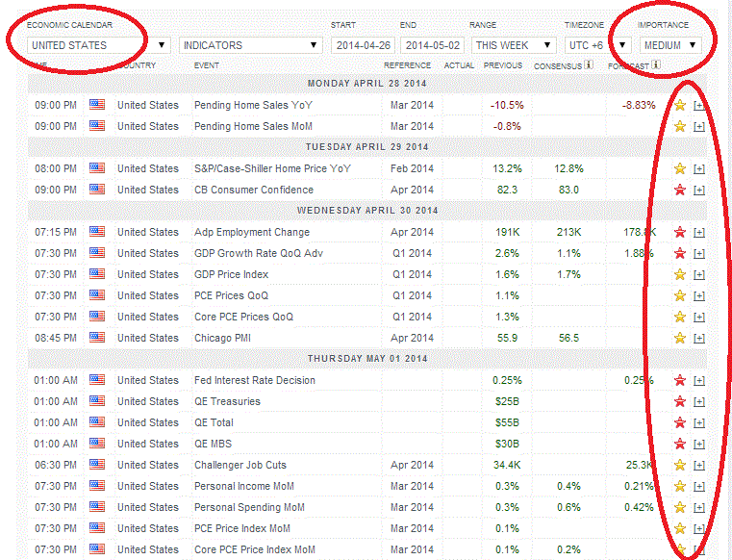Click the red star for QE Total

(680, 422)
